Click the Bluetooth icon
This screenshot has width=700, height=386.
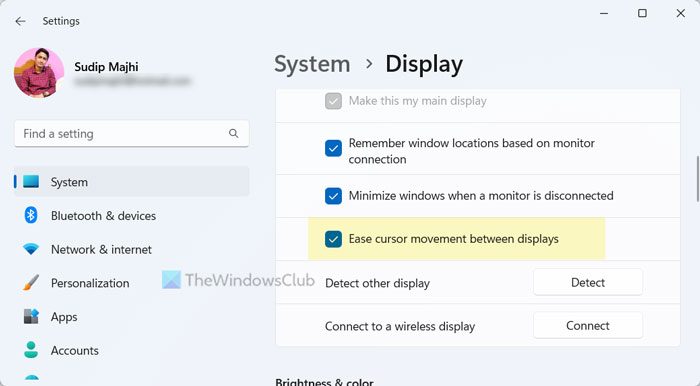pos(30,216)
